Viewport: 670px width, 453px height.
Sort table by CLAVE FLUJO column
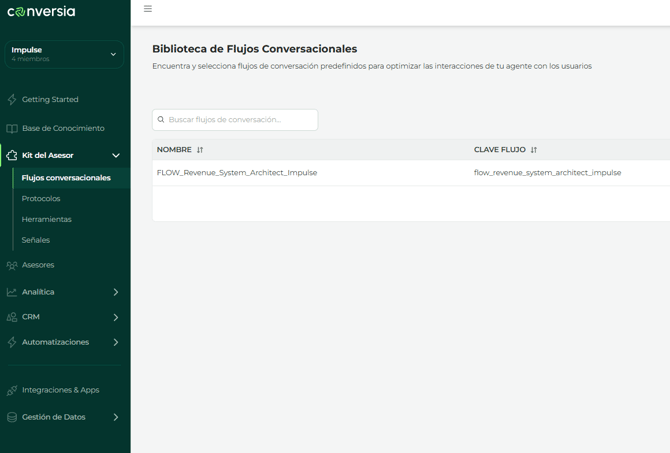(534, 150)
